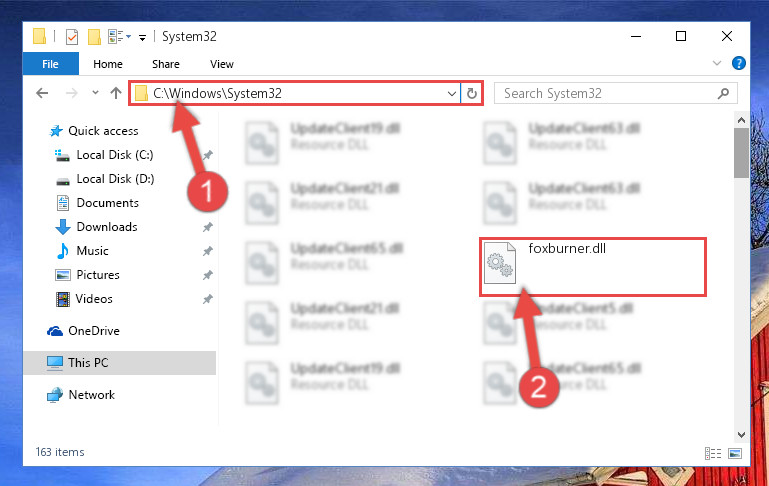Unpin Local Disk (C:) pin icon
The image size is (769, 486).
click(208, 155)
